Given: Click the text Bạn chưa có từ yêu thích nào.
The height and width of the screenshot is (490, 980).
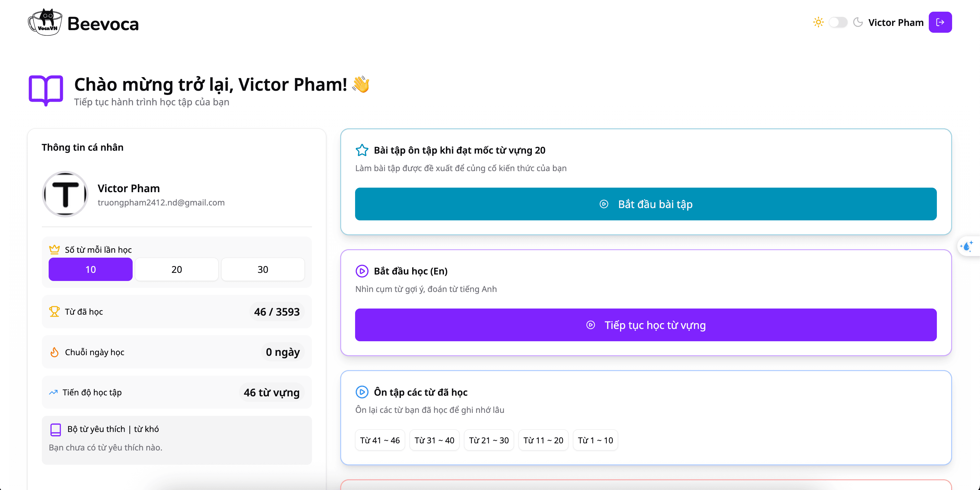Looking at the screenshot, I should pos(105,448).
